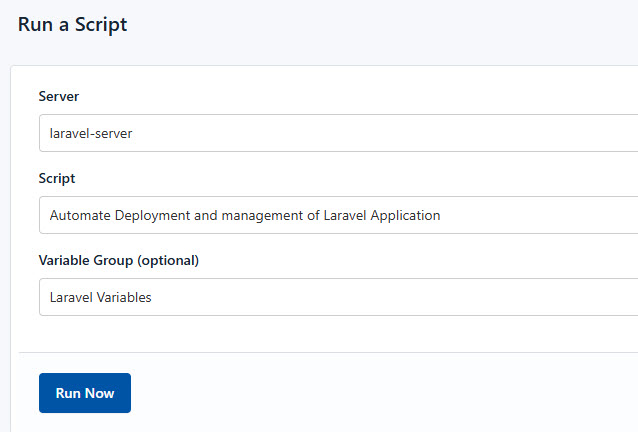
Task: Click the Variable Group (optional) label
Action: pyautogui.click(x=119, y=260)
